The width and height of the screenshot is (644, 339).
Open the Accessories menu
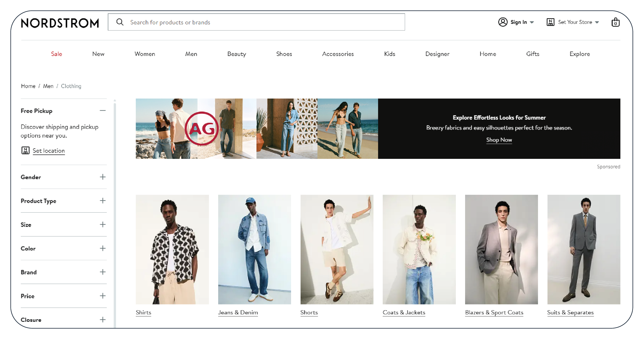coord(338,54)
